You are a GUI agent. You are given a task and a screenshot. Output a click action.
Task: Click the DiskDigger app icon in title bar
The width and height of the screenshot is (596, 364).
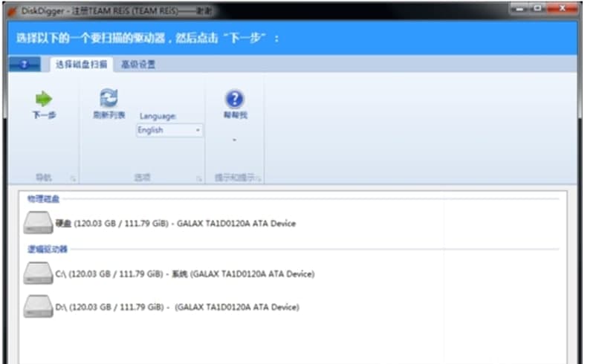pos(13,11)
